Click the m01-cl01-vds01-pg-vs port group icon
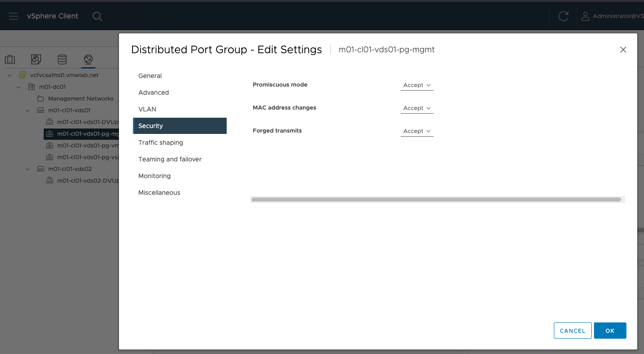The image size is (644, 354). 50,157
